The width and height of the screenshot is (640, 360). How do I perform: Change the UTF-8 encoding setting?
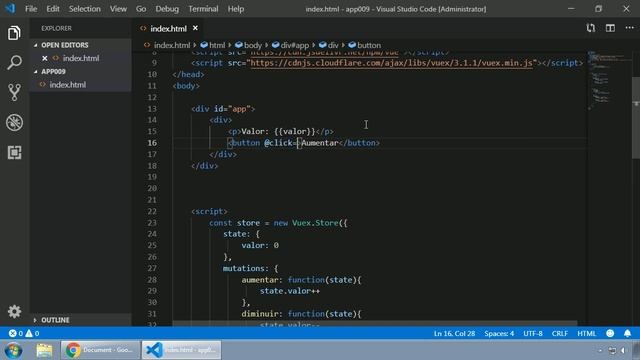(533, 333)
